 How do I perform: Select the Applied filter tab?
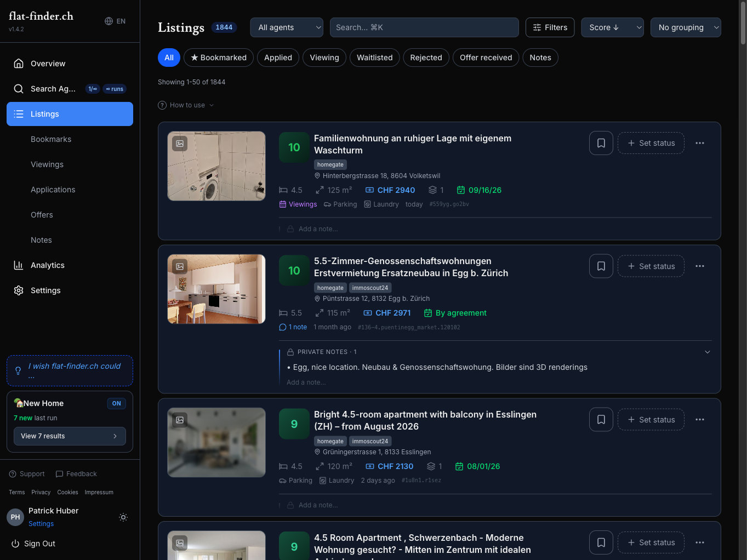(278, 58)
